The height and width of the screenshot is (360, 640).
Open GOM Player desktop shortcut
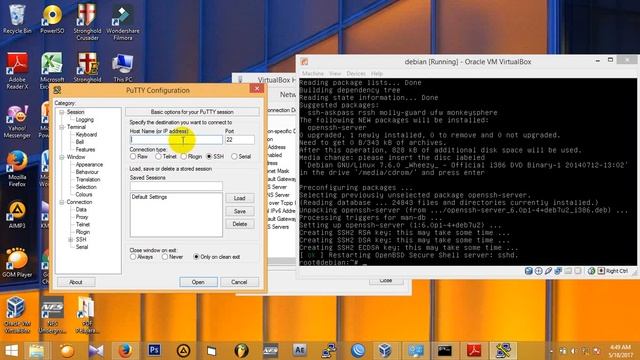point(17,263)
